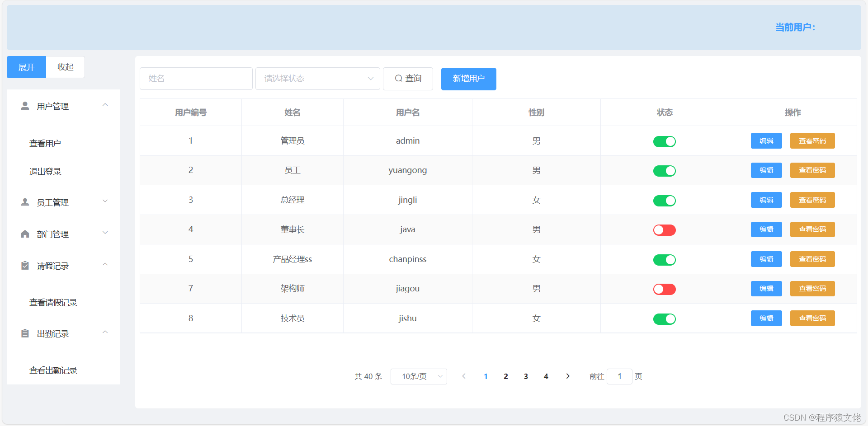Click 编辑 for java row

click(x=766, y=229)
